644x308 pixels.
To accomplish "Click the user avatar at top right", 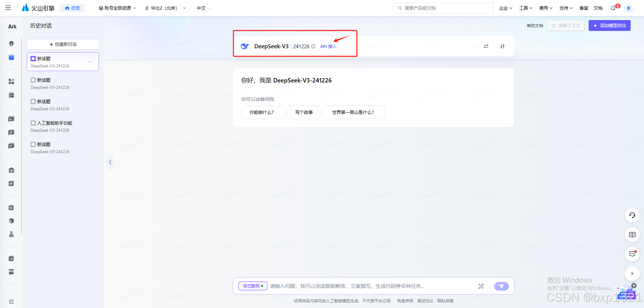I will 629,8.
